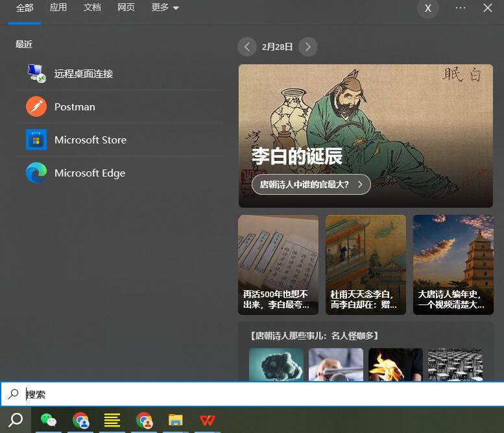Switch to the 应用 tab
Screen dimensions: 504x433
pyautogui.click(x=58, y=7)
